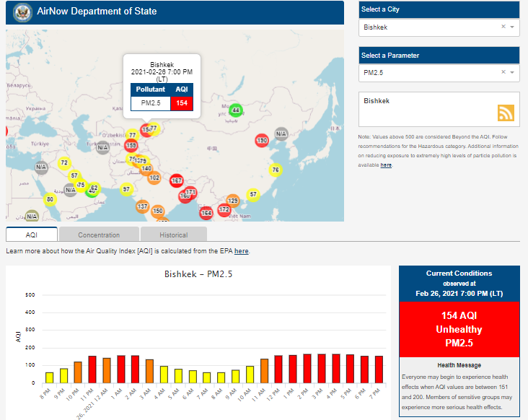Click the yellow 80 map marker
528x420 pixels.
coord(50,199)
